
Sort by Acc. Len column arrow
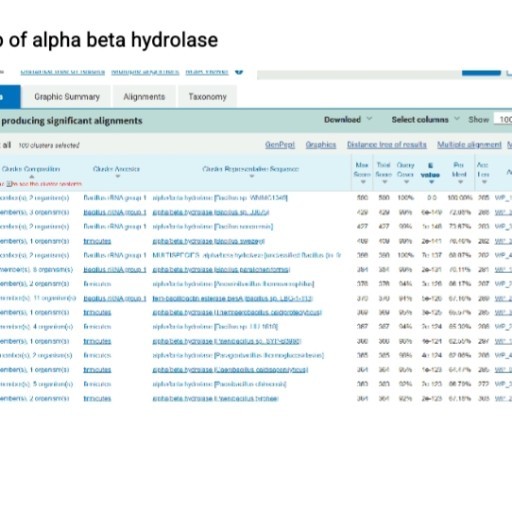tap(484, 182)
